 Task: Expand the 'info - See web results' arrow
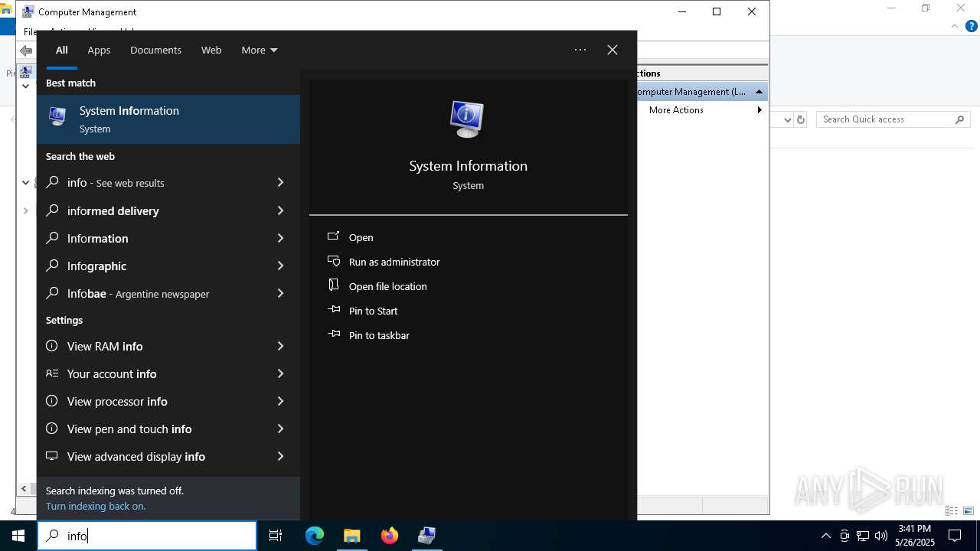pyautogui.click(x=280, y=182)
